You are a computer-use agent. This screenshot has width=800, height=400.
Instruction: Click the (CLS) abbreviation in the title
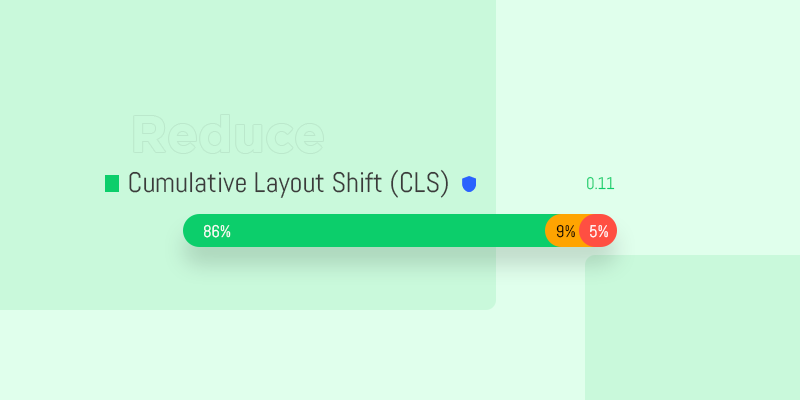coord(419,183)
